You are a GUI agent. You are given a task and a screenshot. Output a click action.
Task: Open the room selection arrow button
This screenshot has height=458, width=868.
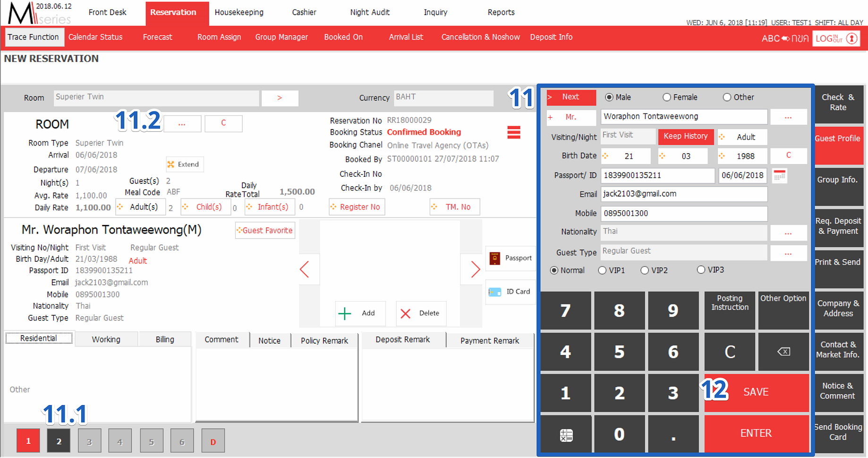[280, 98]
